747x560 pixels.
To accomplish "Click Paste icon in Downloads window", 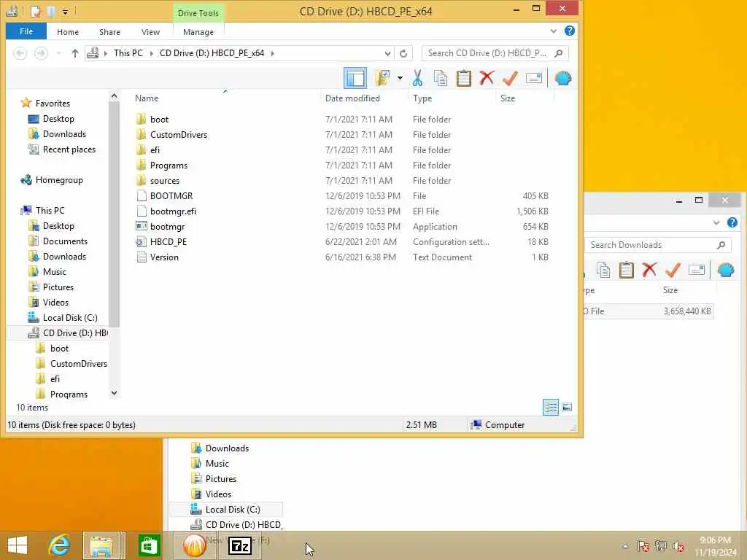I will point(626,270).
